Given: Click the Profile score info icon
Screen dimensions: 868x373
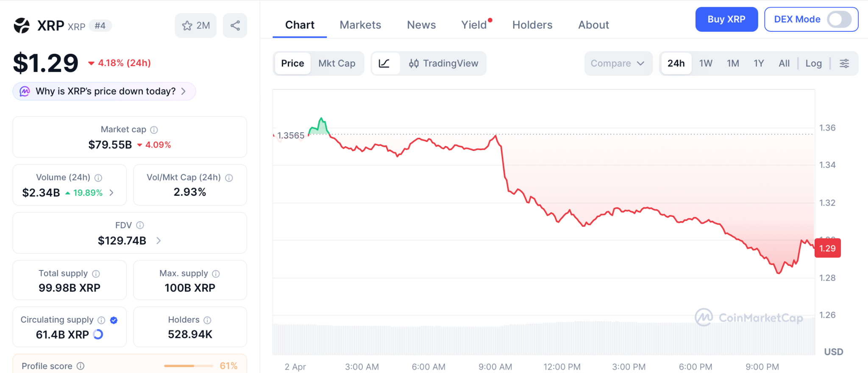Looking at the screenshot, I should (81, 366).
